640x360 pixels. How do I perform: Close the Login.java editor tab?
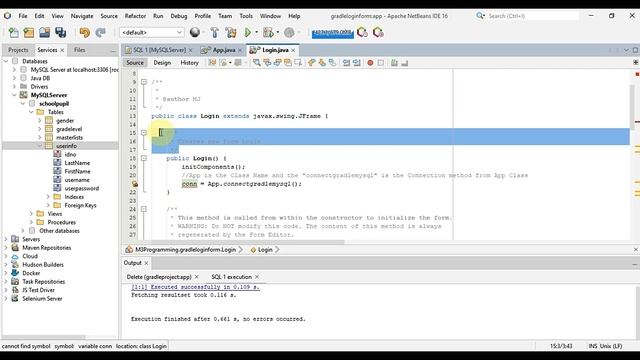pos(293,50)
